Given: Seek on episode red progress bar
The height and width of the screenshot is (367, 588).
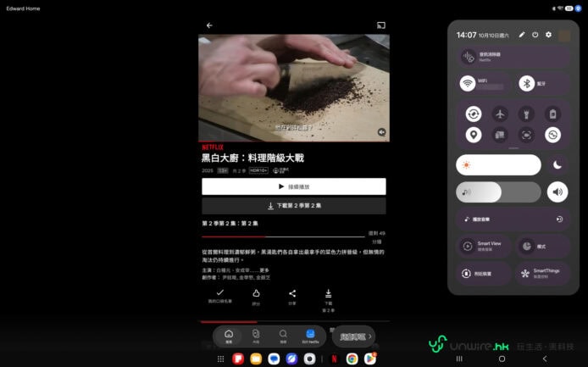Looking at the screenshot, I should (x=283, y=236).
